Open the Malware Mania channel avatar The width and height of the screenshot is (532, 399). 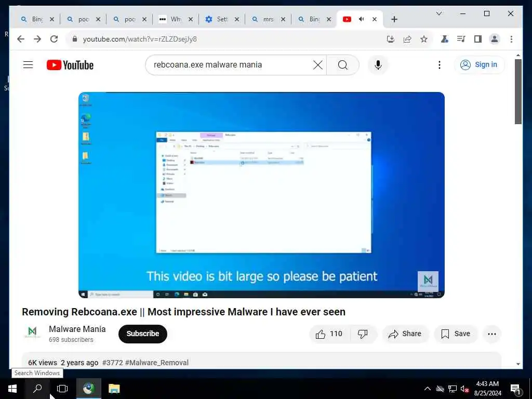[x=32, y=332]
